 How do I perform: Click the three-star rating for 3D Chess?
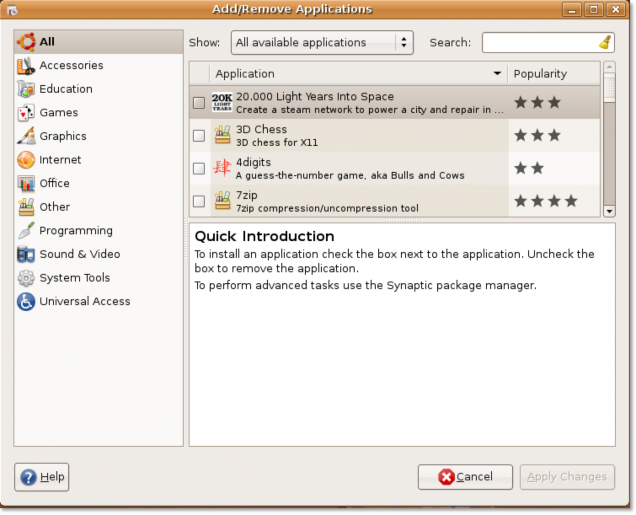[x=537, y=135]
